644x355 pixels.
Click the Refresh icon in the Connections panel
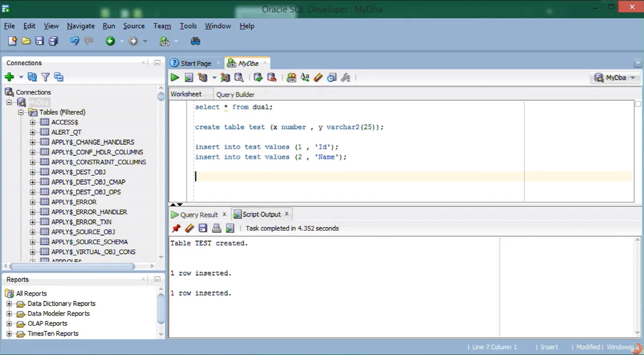pos(32,77)
